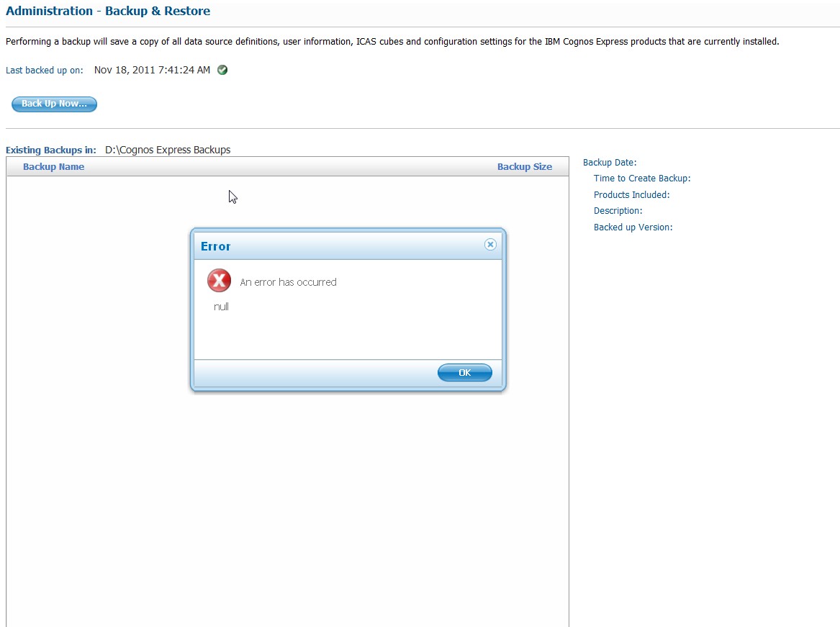Click the 'Products Included:' label
The height and width of the screenshot is (627, 840).
pyautogui.click(x=631, y=194)
